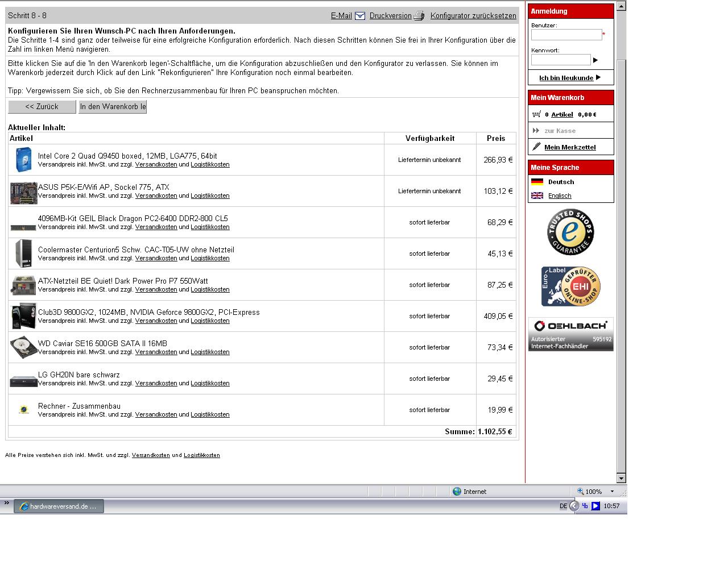Click Versandkosten link in the footer note

click(151, 455)
